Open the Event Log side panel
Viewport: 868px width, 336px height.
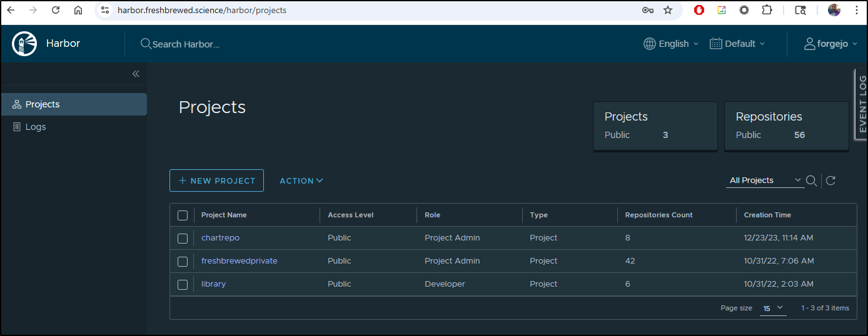pyautogui.click(x=862, y=104)
